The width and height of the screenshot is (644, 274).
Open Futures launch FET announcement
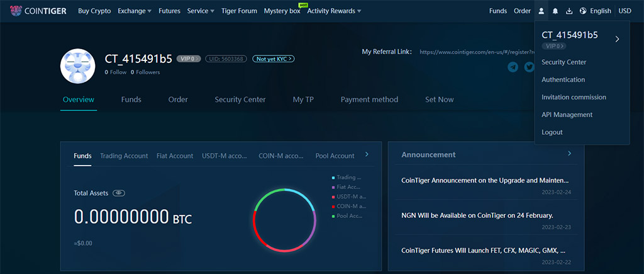click(x=484, y=250)
